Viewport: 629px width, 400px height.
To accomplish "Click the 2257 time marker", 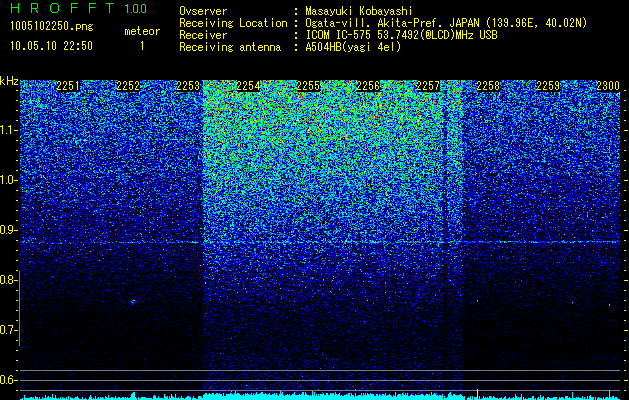I will (428, 85).
